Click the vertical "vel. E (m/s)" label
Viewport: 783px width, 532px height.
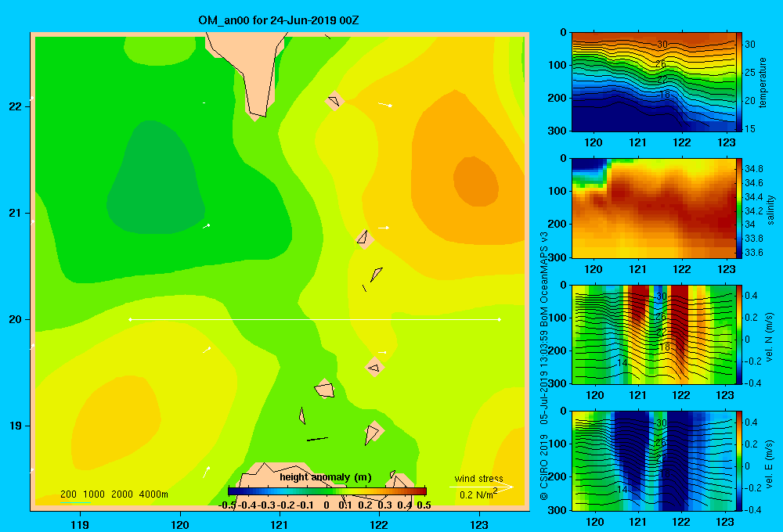(769, 463)
